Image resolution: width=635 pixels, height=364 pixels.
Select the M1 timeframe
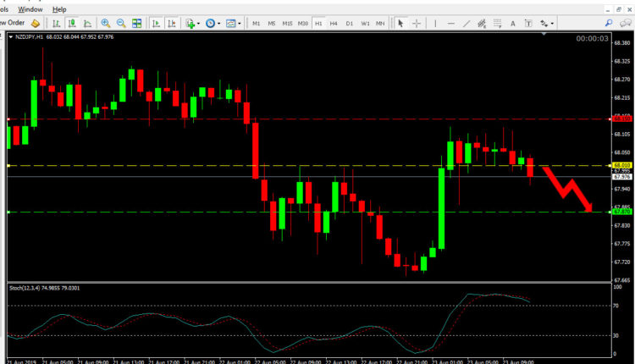click(256, 24)
